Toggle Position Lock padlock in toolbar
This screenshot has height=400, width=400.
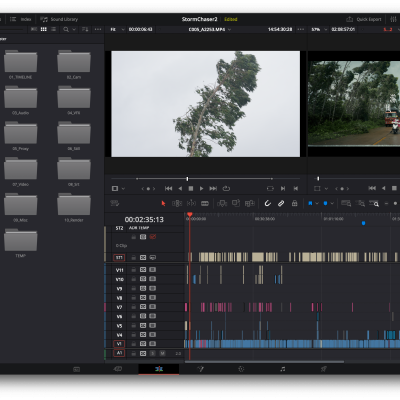pos(295,203)
